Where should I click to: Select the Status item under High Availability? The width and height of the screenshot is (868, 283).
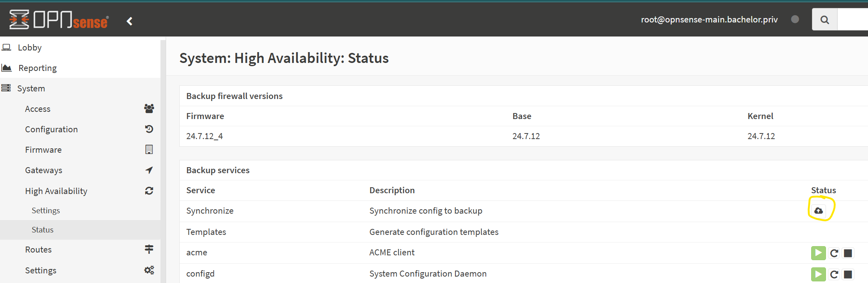pos(42,230)
